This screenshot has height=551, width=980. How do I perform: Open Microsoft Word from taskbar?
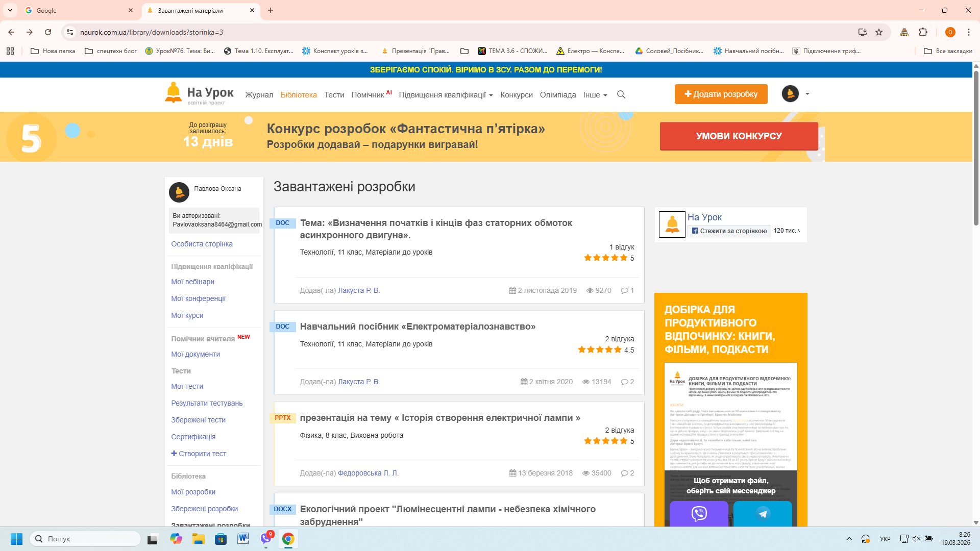pyautogui.click(x=243, y=539)
